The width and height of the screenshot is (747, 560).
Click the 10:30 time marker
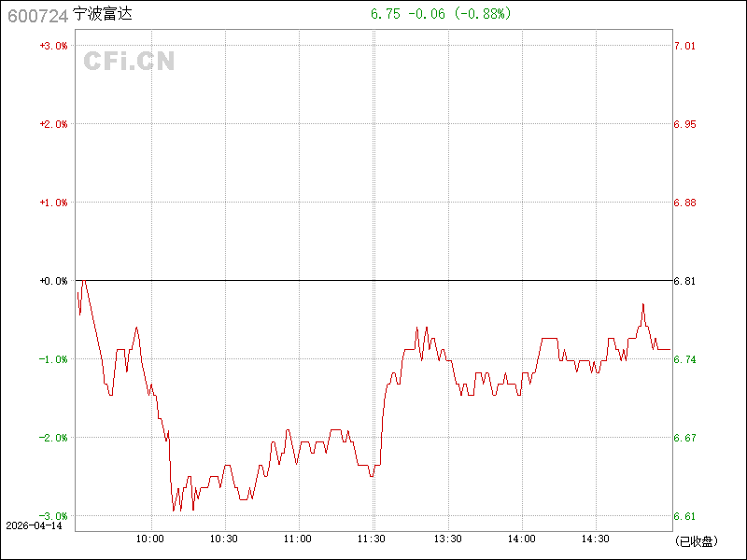coord(224,539)
